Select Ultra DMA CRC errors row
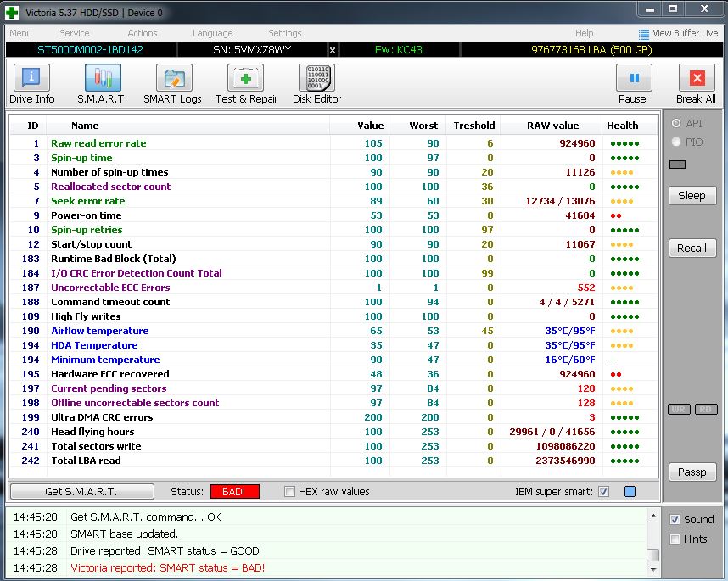This screenshot has height=581, width=728. click(333, 417)
